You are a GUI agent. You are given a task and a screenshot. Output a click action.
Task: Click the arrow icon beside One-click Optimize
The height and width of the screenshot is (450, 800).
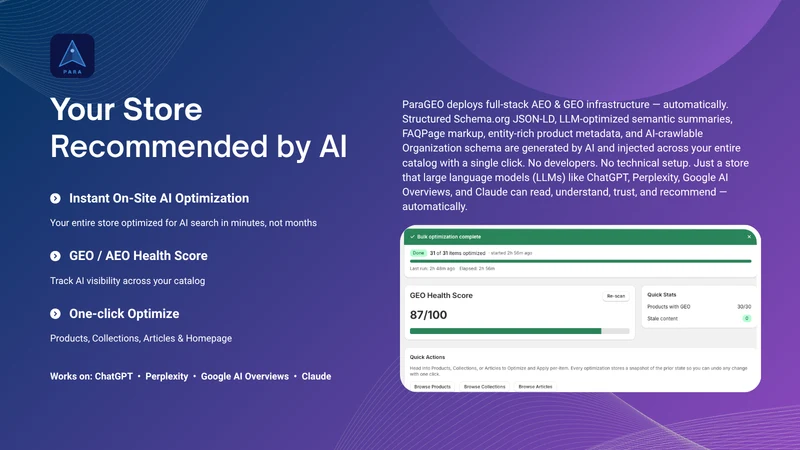55,314
